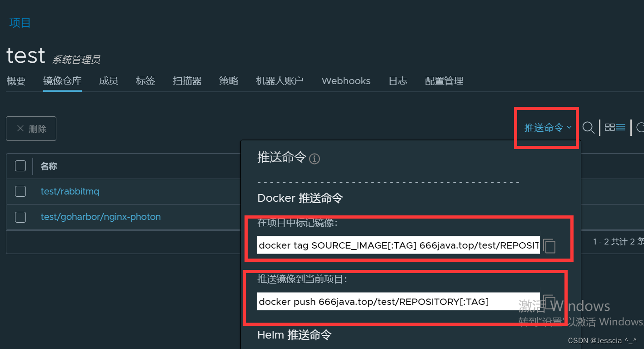The height and width of the screenshot is (349, 644).
Task: Click the 删除 button
Action: point(31,129)
